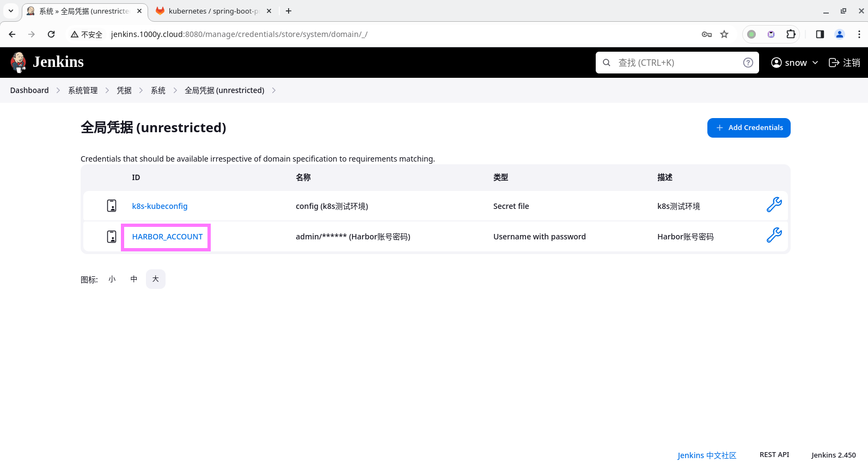Select the 系统 » 全局凭据 browser tab
Viewport: 868px width, 469px height.
click(x=84, y=11)
